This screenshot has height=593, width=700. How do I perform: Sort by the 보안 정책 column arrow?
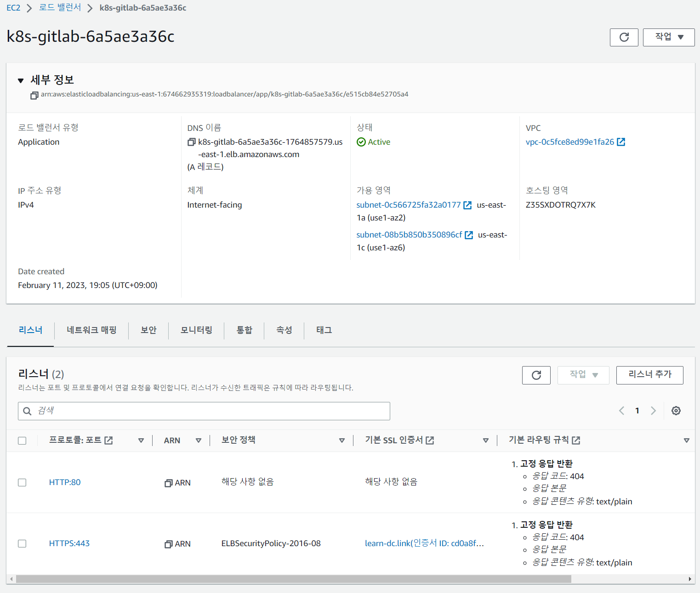(341, 441)
